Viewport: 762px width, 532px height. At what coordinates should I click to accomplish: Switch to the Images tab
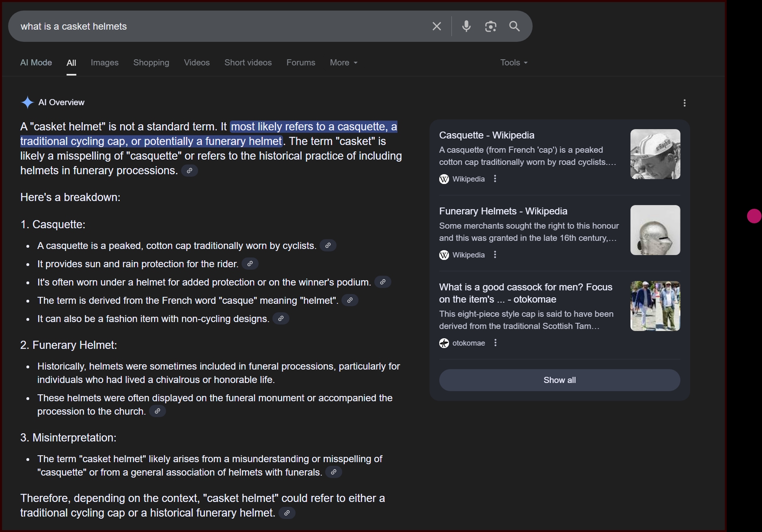coord(104,63)
